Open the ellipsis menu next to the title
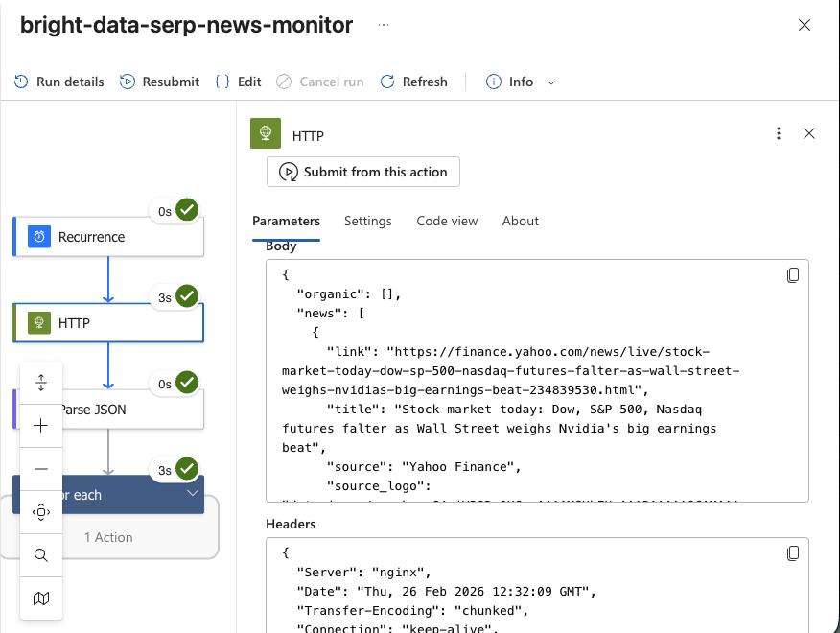This screenshot has height=633, width=840. coord(384,25)
